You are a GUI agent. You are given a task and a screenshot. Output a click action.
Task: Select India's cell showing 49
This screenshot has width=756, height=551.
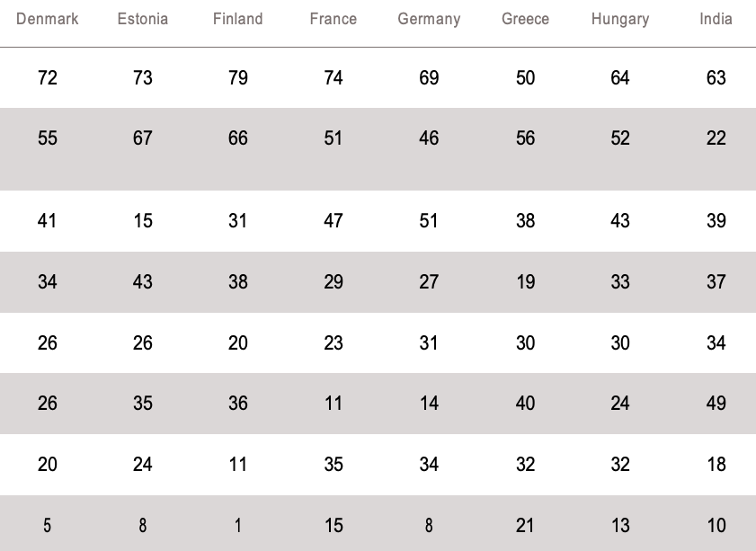(x=716, y=404)
